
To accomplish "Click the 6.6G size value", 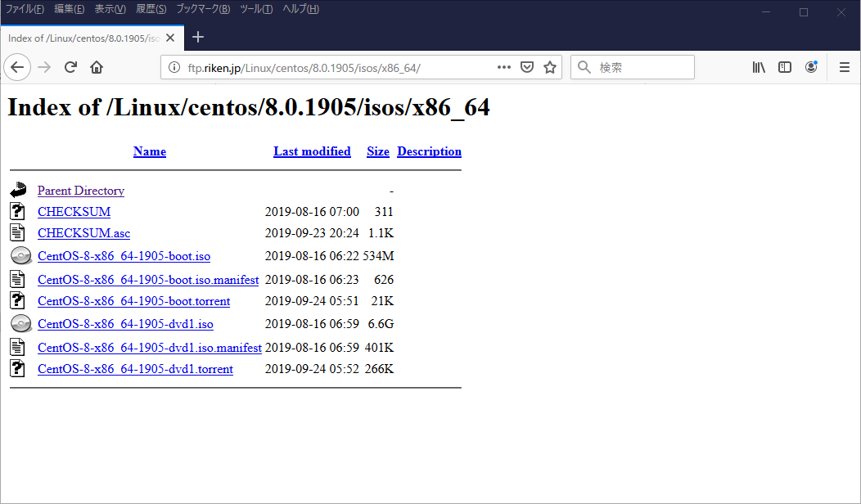I will click(x=381, y=324).
